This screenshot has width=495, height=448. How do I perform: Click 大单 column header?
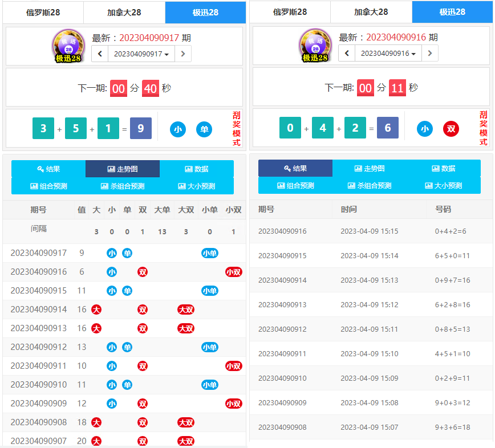click(x=163, y=210)
